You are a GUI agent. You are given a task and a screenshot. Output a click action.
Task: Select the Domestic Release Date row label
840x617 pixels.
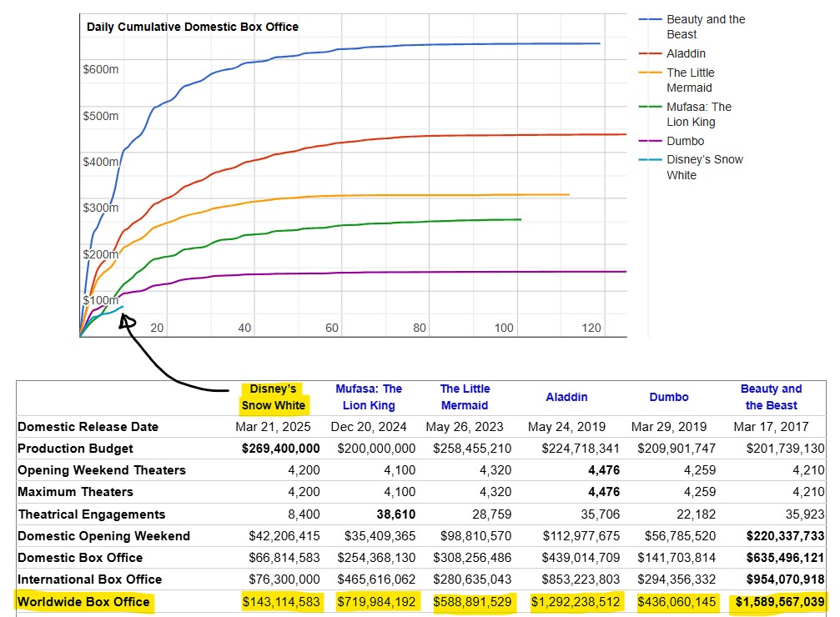pos(88,427)
